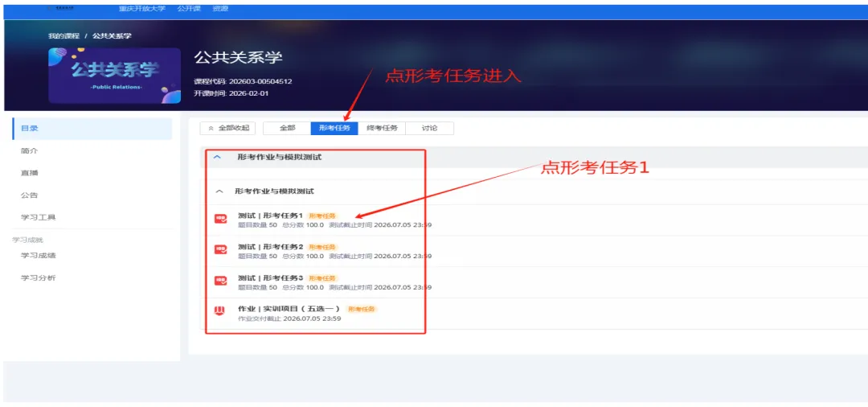The width and height of the screenshot is (868, 407).
Task: Click the 公共关系学 course cover thumbnail
Action: (x=115, y=76)
